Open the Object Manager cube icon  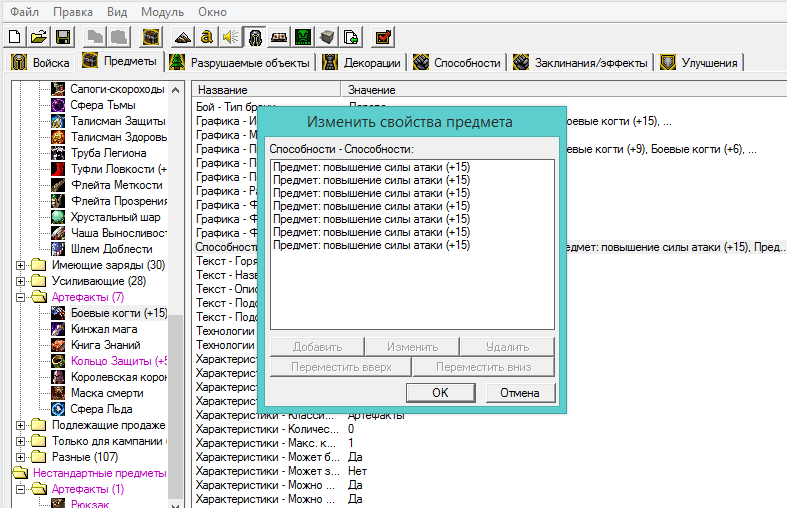tap(327, 37)
